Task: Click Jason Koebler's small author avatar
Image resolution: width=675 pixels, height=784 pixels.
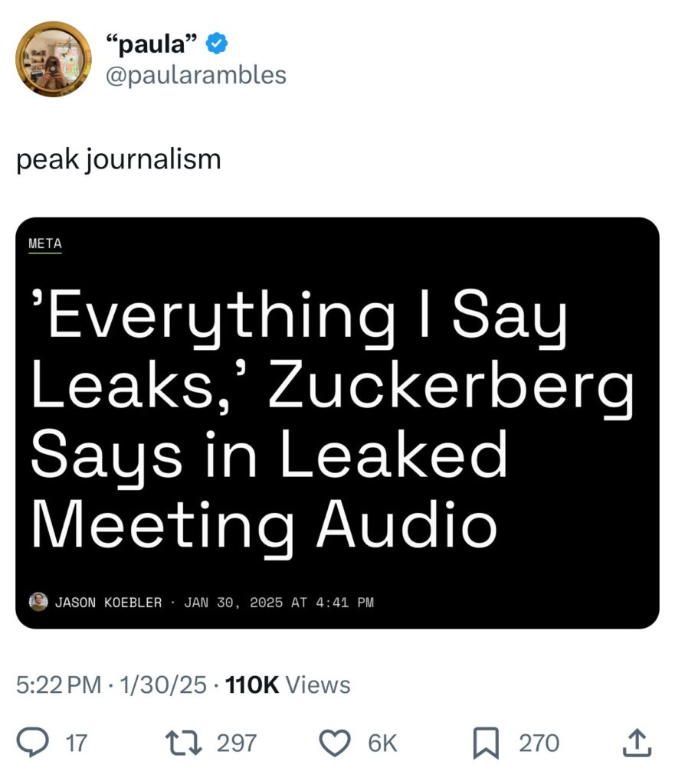Action: coord(38,602)
